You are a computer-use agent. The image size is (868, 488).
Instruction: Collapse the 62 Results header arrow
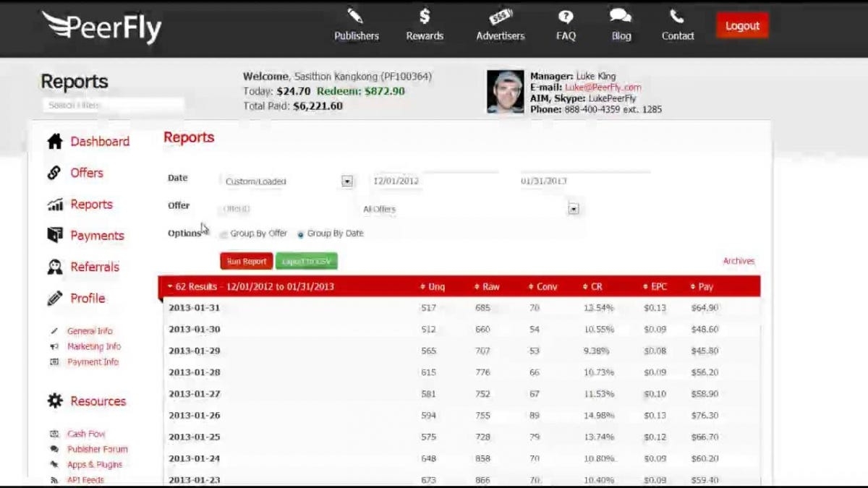[170, 287]
